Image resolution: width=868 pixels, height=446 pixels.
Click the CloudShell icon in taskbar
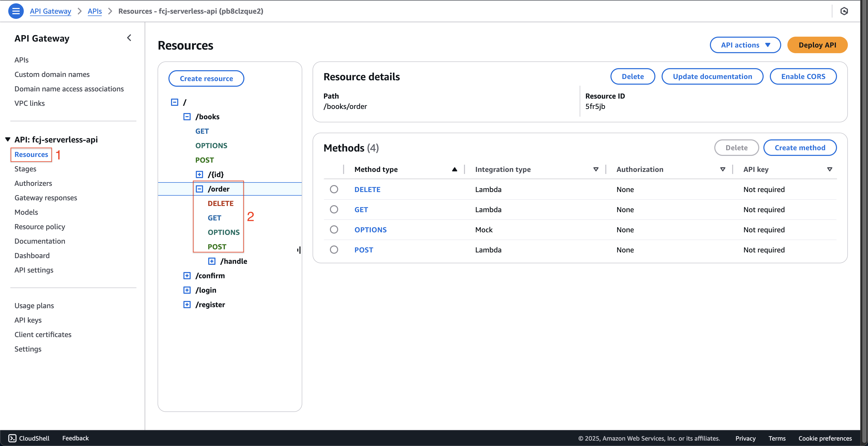click(x=11, y=438)
